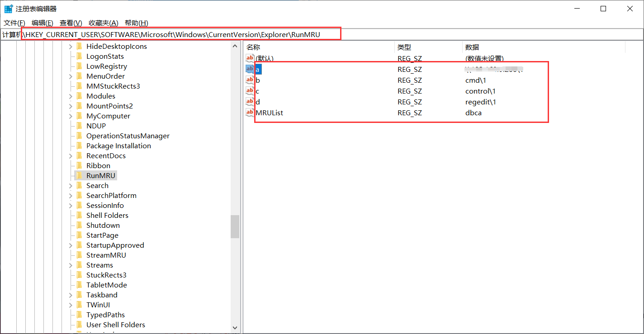Viewport: 644px width, 334px height.
Task: Expand the MenuOrder key
Action: pyautogui.click(x=71, y=76)
